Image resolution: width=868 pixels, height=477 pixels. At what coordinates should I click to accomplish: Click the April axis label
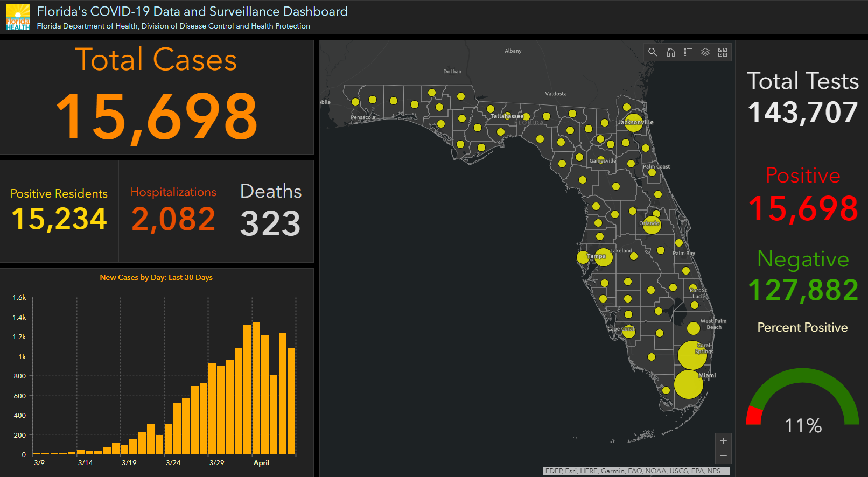261,462
